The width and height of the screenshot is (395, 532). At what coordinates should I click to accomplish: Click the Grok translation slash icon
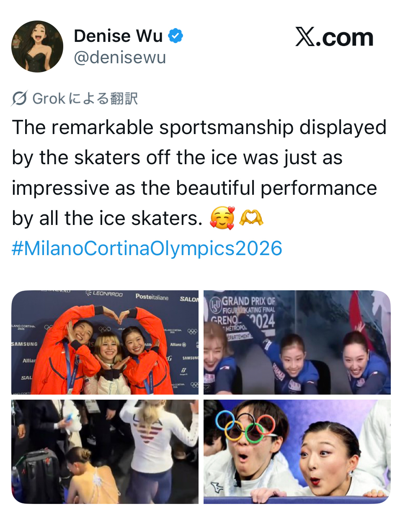pos(20,98)
